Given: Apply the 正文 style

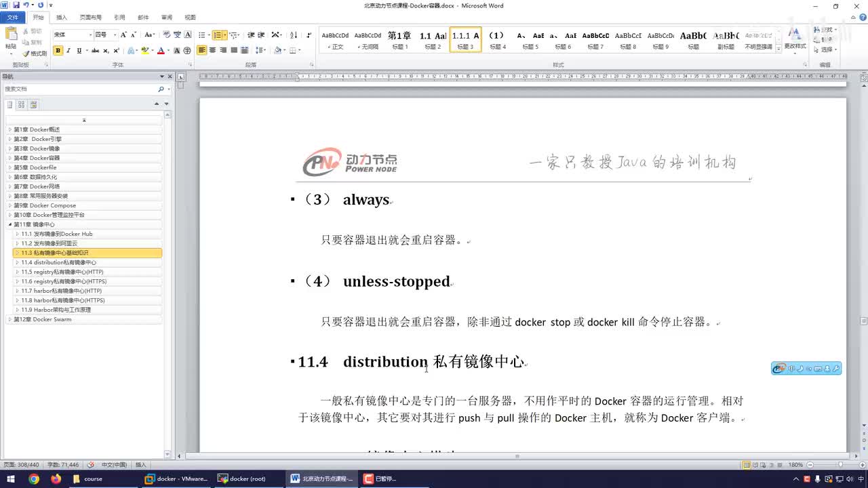Looking at the screenshot, I should click(336, 39).
